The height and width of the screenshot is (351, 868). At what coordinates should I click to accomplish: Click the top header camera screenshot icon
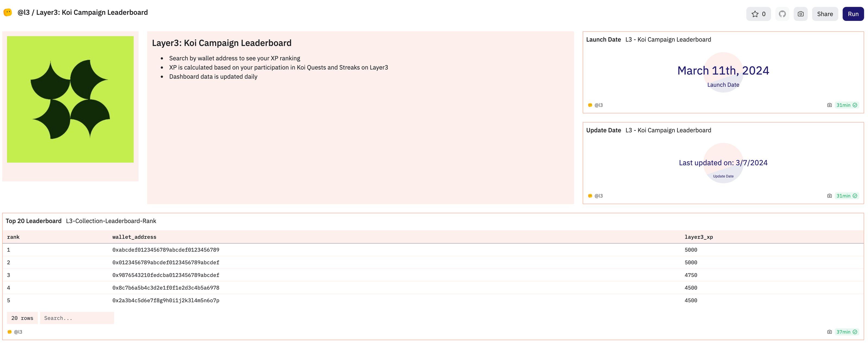(x=801, y=14)
